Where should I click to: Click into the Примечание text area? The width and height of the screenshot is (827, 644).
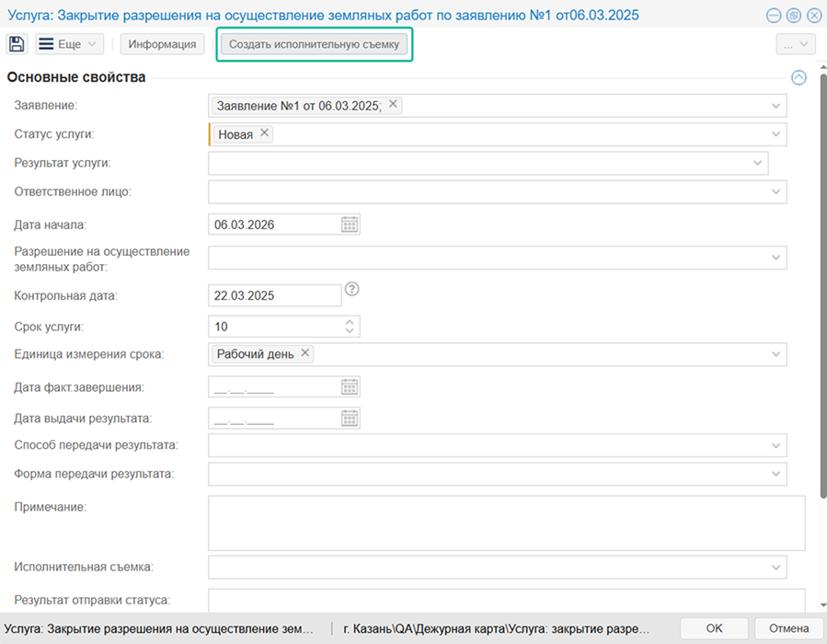[506, 523]
